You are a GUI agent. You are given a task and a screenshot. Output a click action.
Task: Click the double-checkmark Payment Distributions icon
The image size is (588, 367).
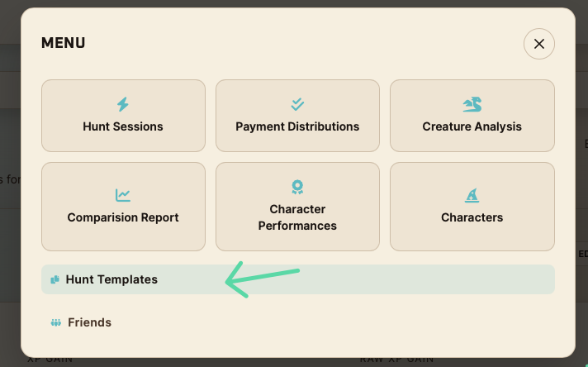297,105
